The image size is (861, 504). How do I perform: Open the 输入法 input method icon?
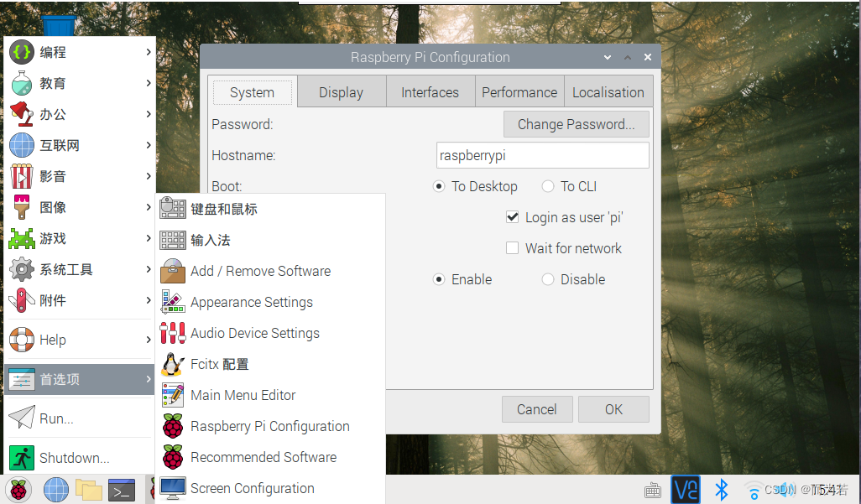(173, 240)
